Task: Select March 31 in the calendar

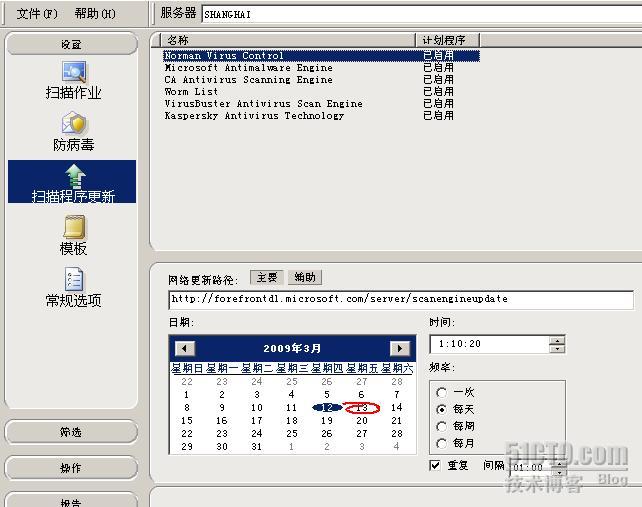Action: coord(257,446)
